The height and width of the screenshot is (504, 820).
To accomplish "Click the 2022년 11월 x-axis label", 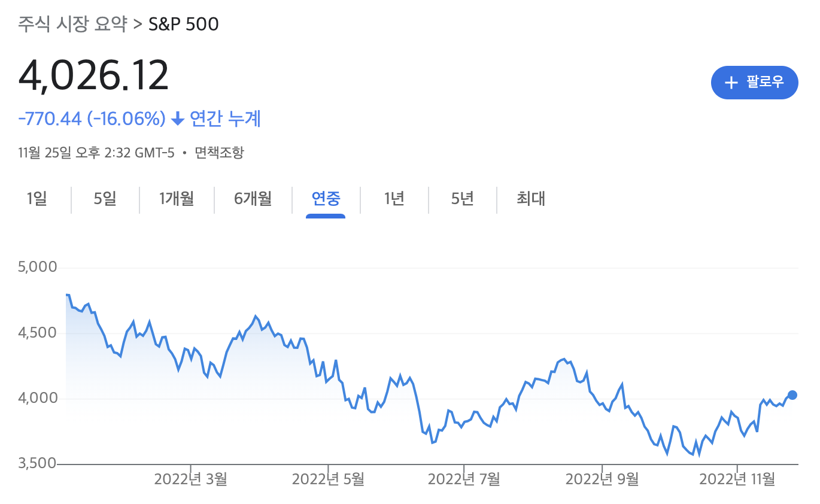I will point(737,479).
